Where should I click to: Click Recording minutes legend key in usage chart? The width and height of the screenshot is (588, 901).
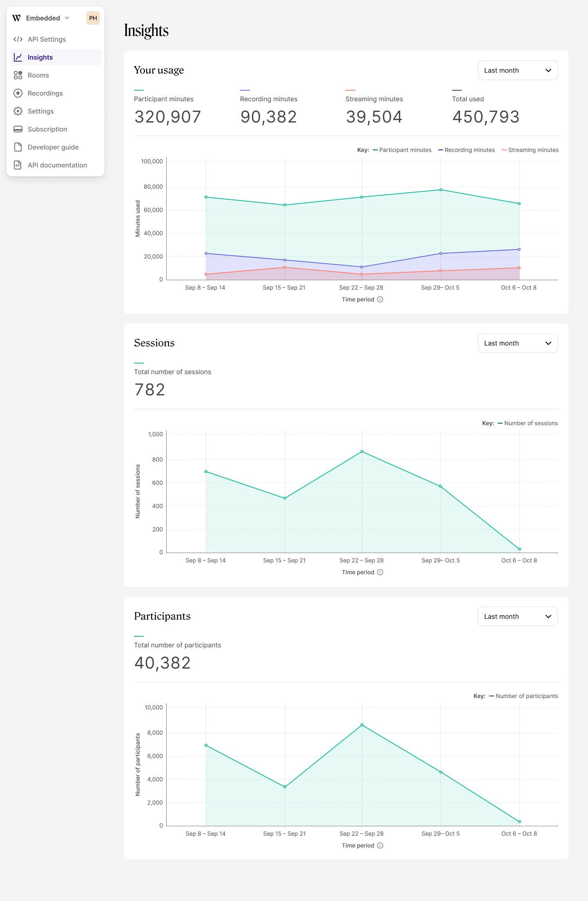(x=466, y=150)
